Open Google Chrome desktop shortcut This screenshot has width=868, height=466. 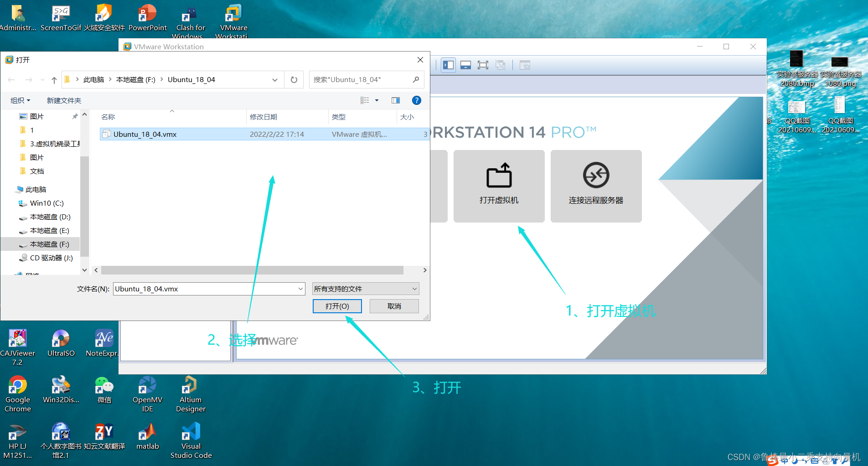(x=18, y=394)
